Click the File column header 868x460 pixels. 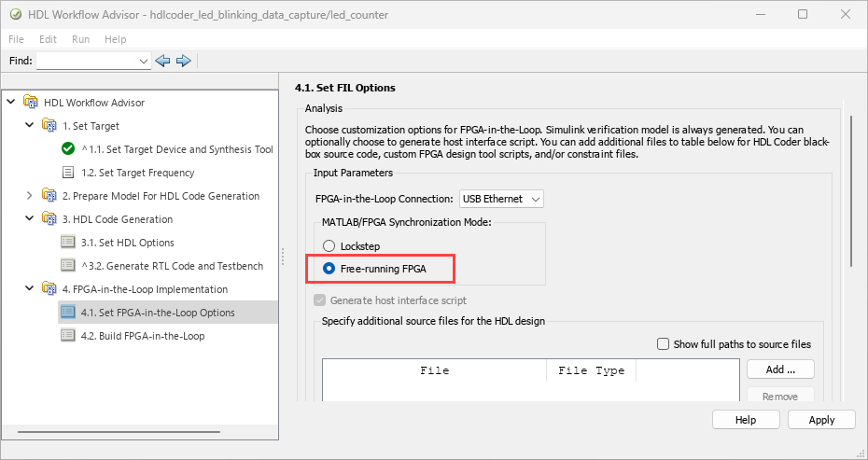435,370
